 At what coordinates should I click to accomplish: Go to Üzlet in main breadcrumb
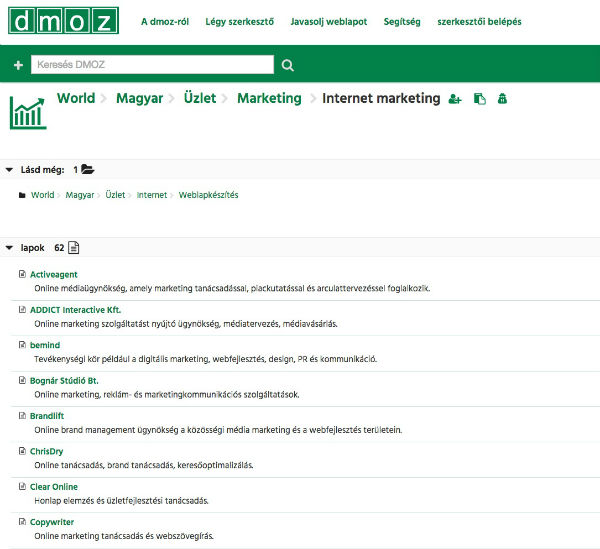[200, 98]
